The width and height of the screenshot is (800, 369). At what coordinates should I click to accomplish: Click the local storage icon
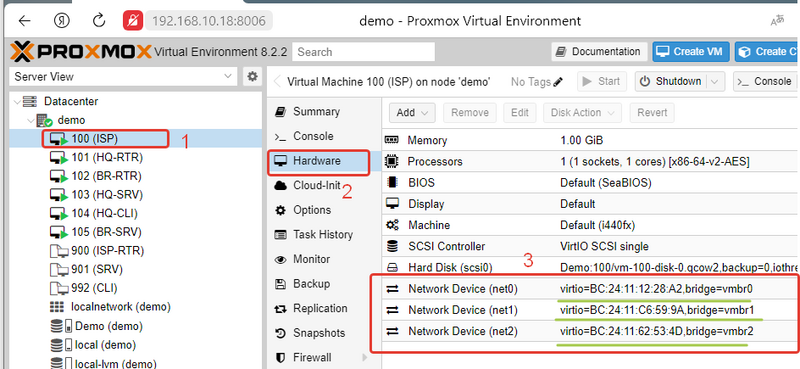[61, 345]
